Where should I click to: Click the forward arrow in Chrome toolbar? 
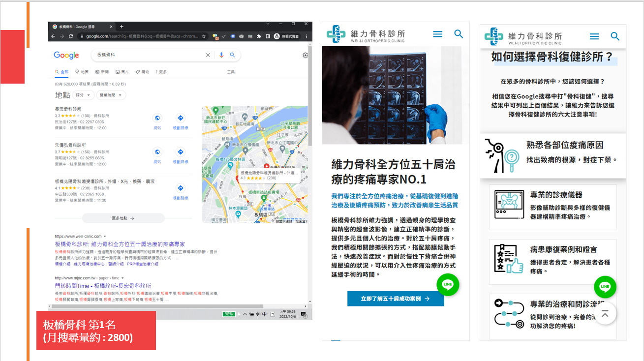pyautogui.click(x=62, y=36)
